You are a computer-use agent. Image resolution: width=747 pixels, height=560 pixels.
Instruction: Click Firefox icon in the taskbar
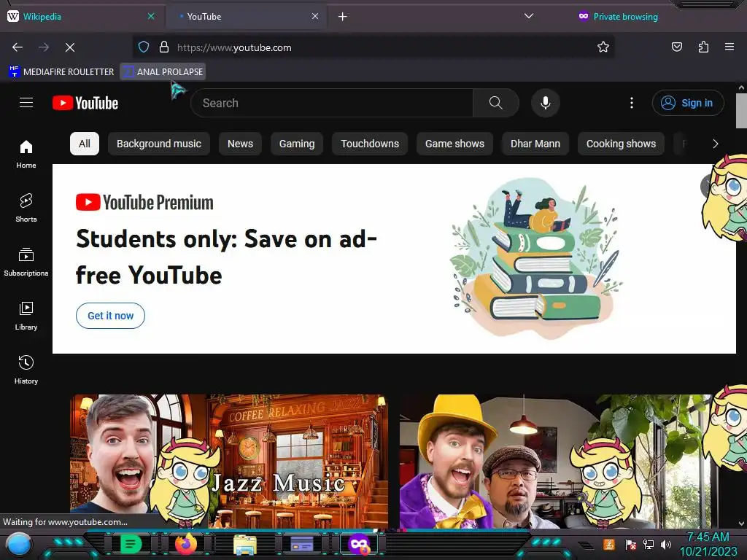pyautogui.click(x=186, y=544)
